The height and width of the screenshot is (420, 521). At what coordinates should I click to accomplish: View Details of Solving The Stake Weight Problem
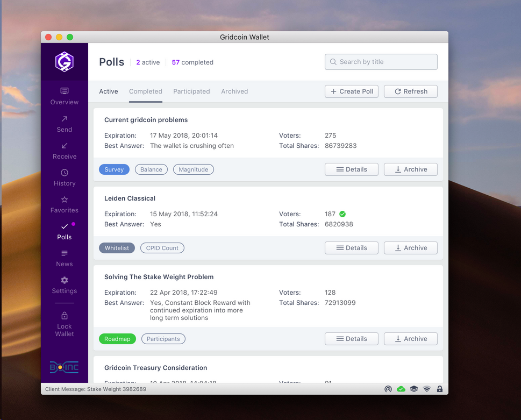352,339
